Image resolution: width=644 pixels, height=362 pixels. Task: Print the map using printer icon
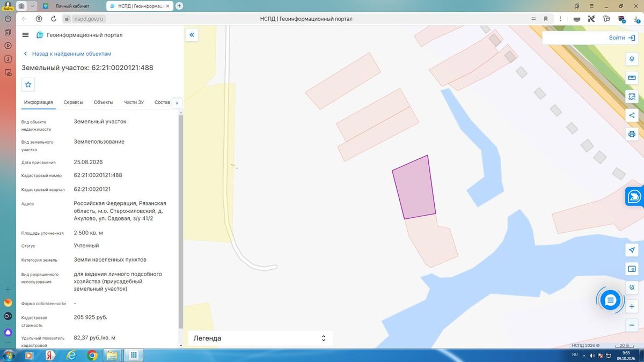coord(632,134)
